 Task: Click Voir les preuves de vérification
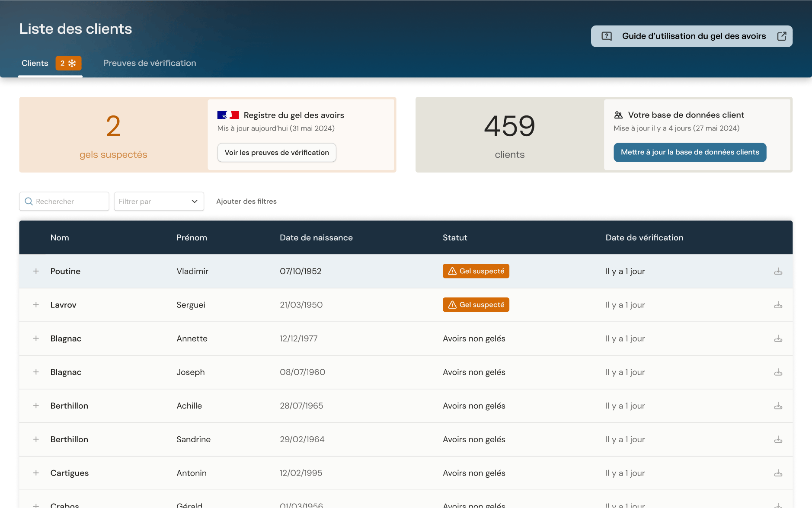click(277, 153)
